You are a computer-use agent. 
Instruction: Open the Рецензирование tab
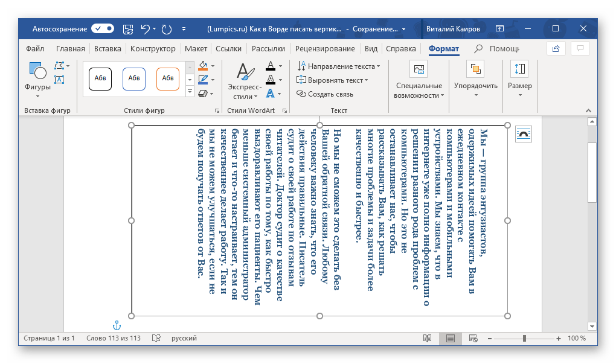325,49
